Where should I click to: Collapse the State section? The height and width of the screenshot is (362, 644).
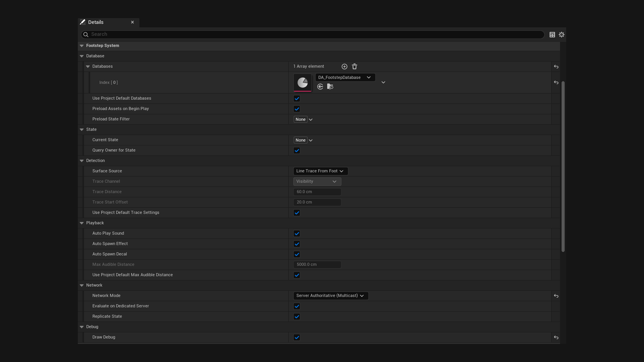[x=82, y=130]
